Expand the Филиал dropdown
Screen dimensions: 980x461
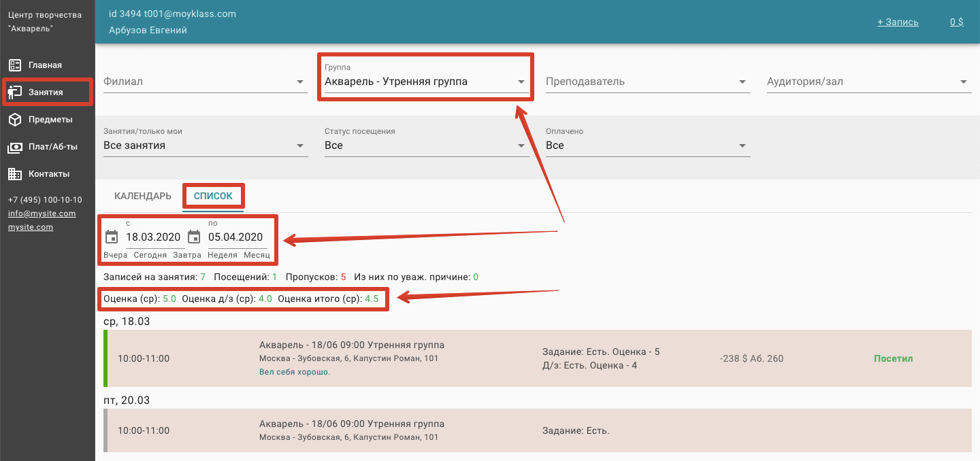point(300,82)
